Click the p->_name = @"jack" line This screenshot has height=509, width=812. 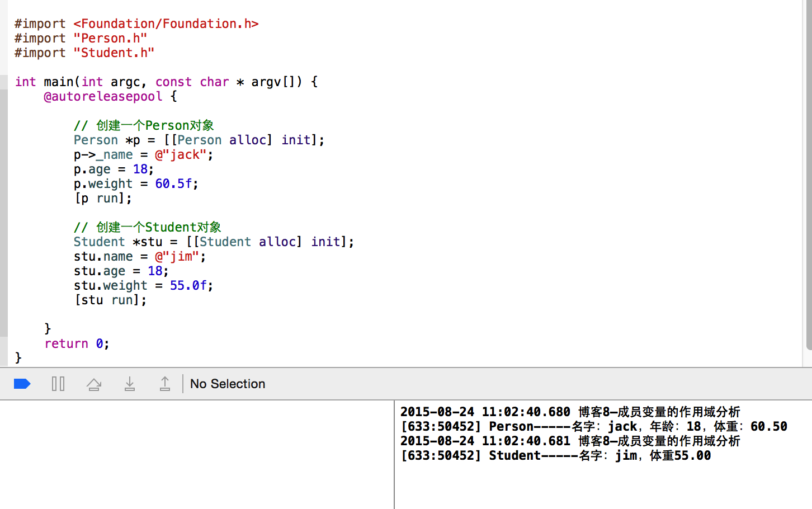(144, 154)
